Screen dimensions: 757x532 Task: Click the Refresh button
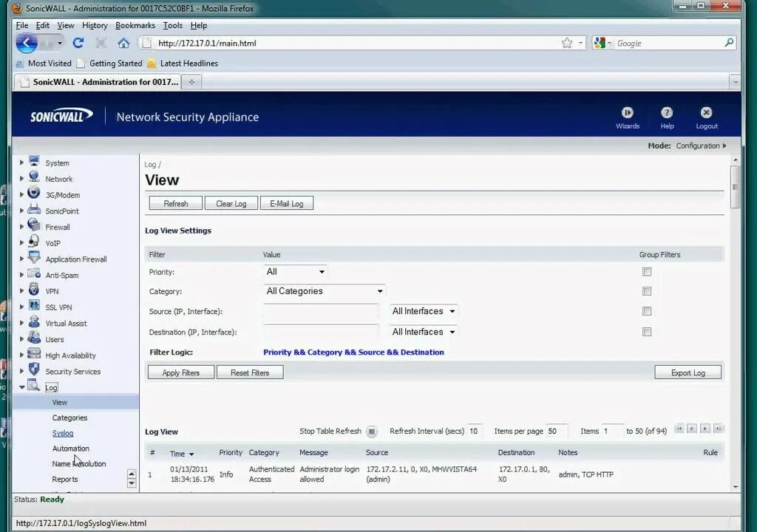[x=176, y=204]
